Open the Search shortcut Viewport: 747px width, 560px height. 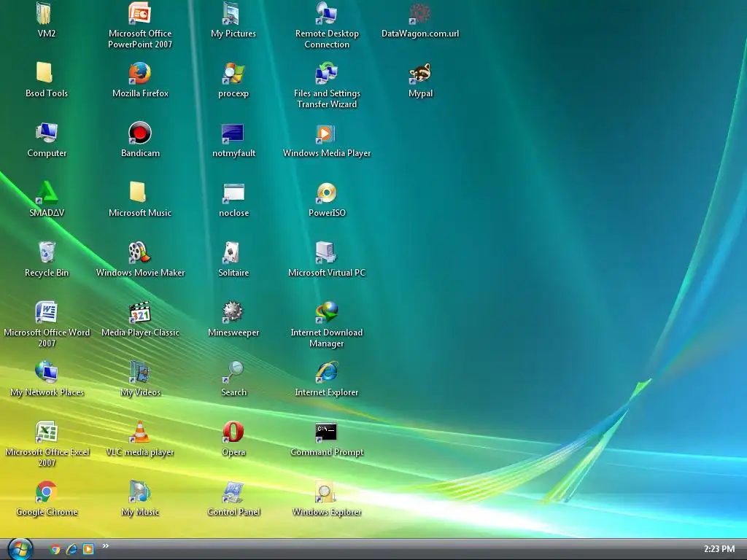(233, 372)
